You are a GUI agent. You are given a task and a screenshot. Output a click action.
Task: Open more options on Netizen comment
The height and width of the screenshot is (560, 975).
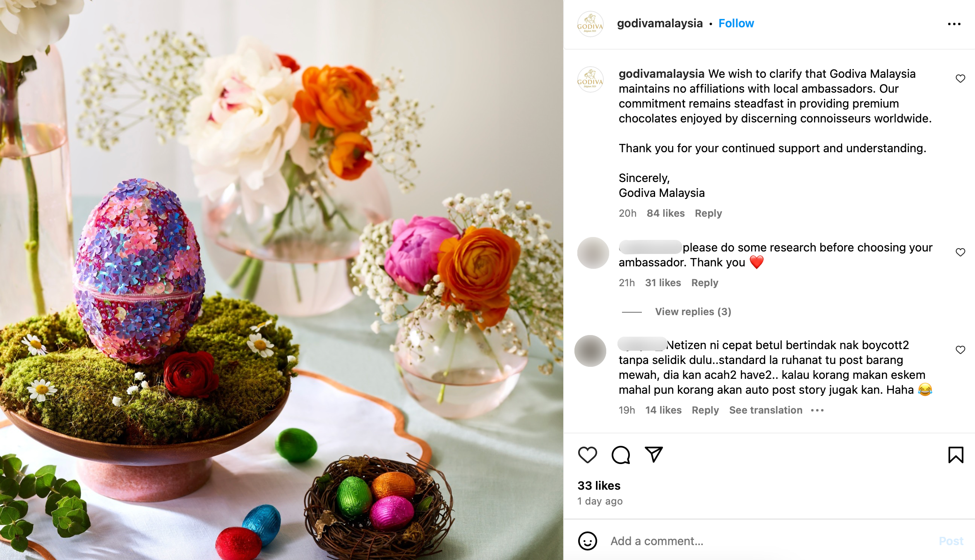pos(817,410)
